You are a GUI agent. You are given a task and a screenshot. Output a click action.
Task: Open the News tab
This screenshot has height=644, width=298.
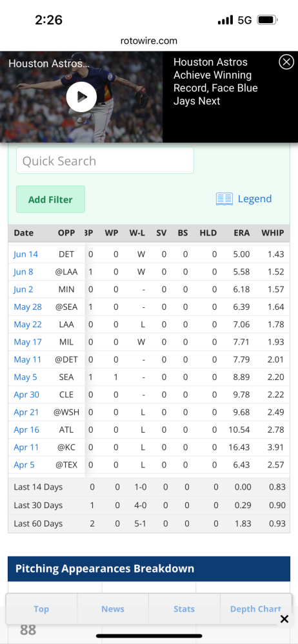113,609
